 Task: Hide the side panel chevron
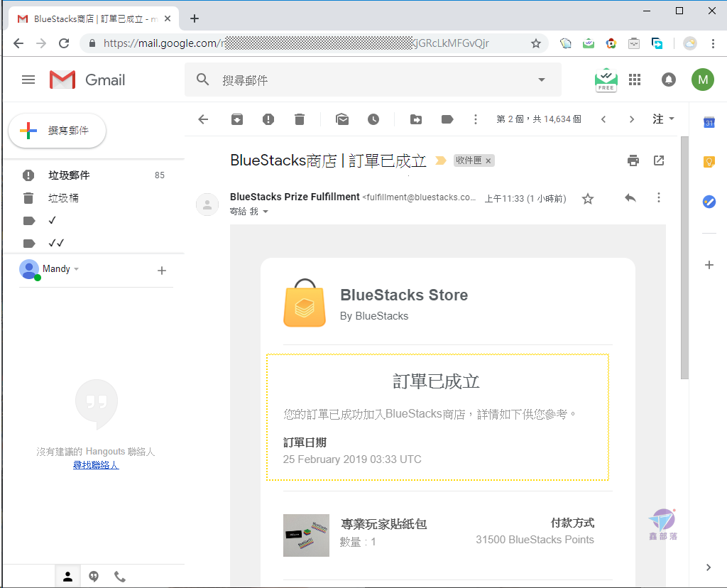coord(708,567)
